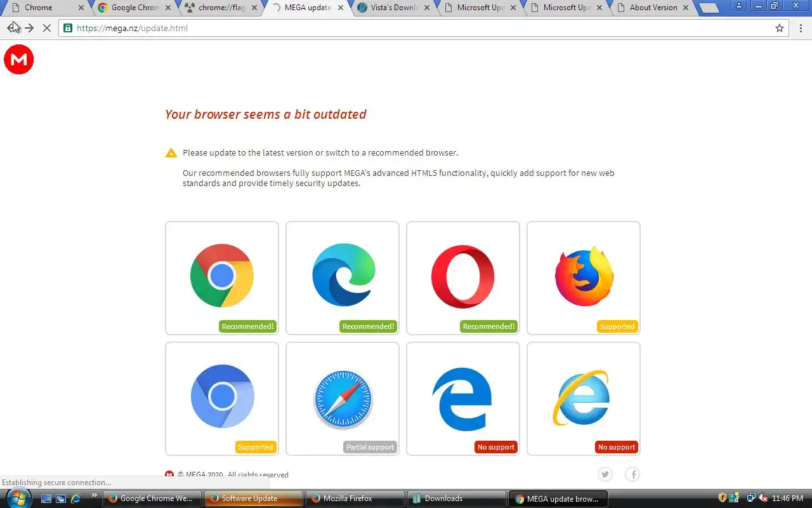View site security info via padlock

(x=68, y=28)
